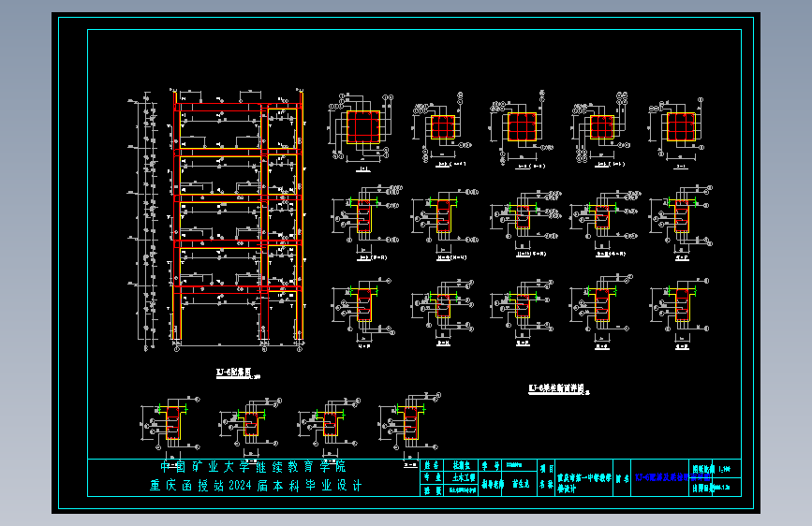Click the 专业 label in the title block

[x=432, y=477]
